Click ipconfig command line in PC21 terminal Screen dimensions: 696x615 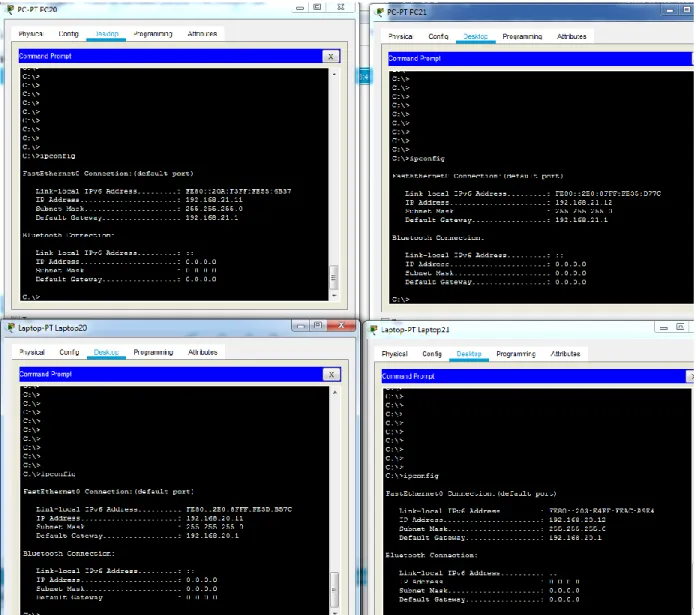[419, 158]
